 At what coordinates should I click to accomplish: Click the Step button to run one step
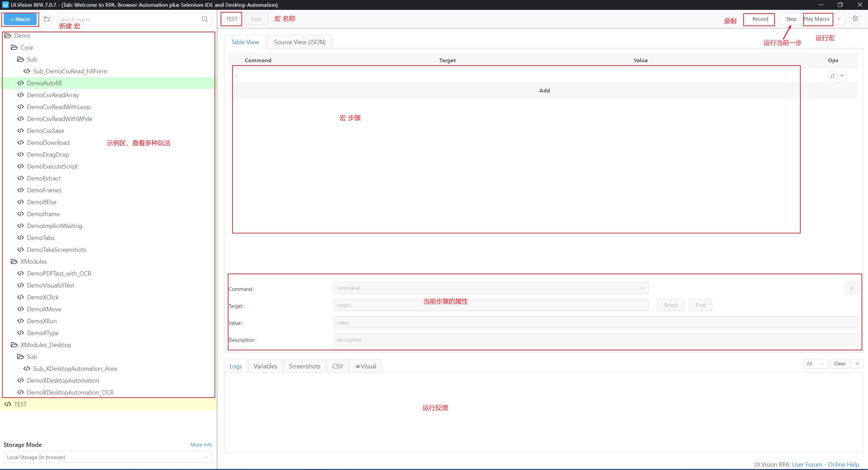point(790,19)
